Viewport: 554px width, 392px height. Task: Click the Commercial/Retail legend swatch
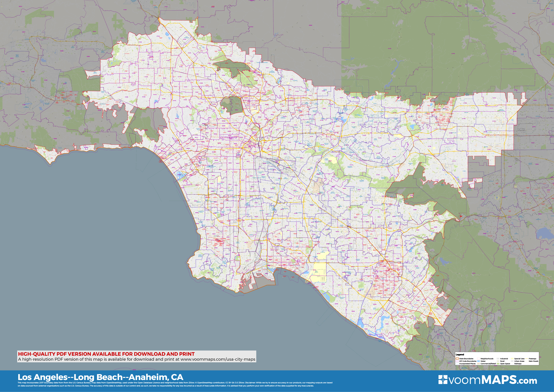(479, 364)
